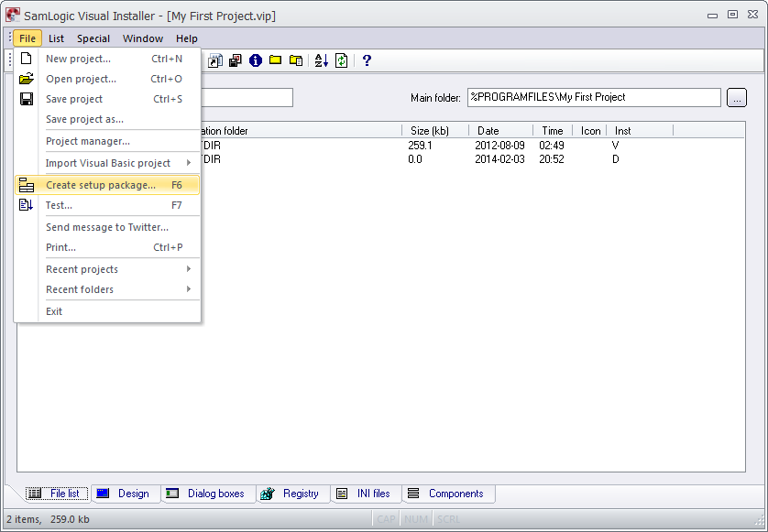Screen dimensions: 768x532
Task: Open the Window menu
Action: coord(143,38)
